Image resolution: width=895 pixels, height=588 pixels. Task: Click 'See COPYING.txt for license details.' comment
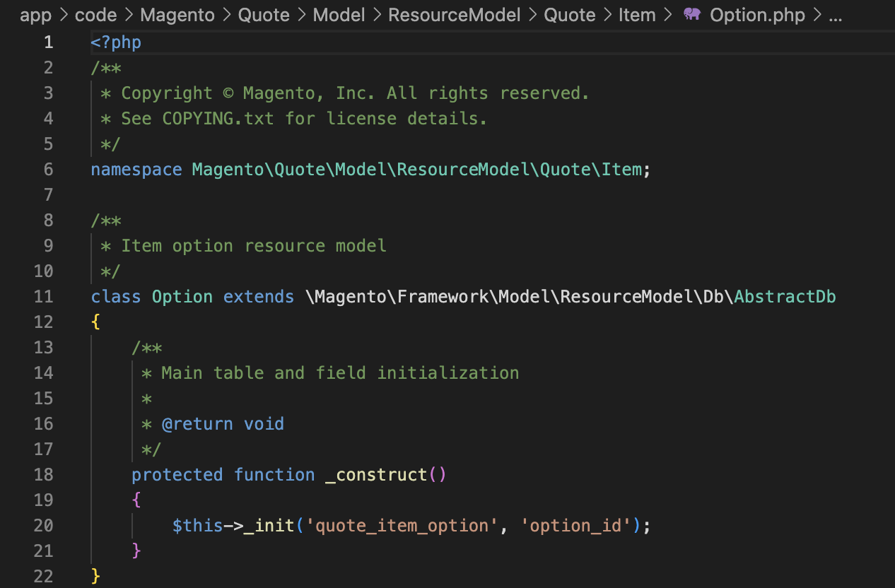pyautogui.click(x=304, y=119)
